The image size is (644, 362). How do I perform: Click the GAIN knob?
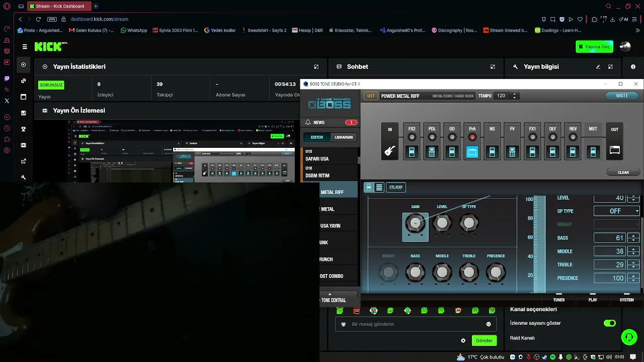(415, 223)
